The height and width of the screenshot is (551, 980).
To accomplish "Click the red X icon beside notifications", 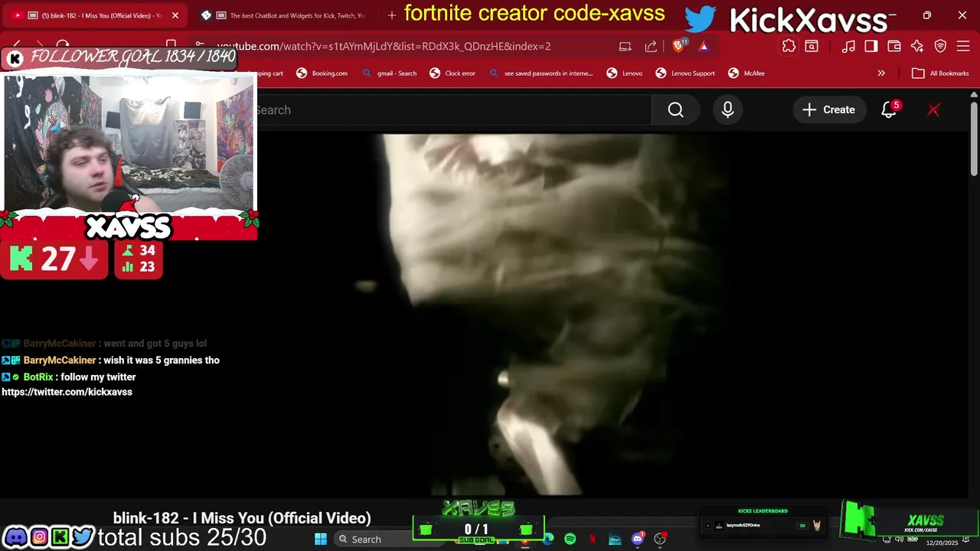I will point(933,110).
